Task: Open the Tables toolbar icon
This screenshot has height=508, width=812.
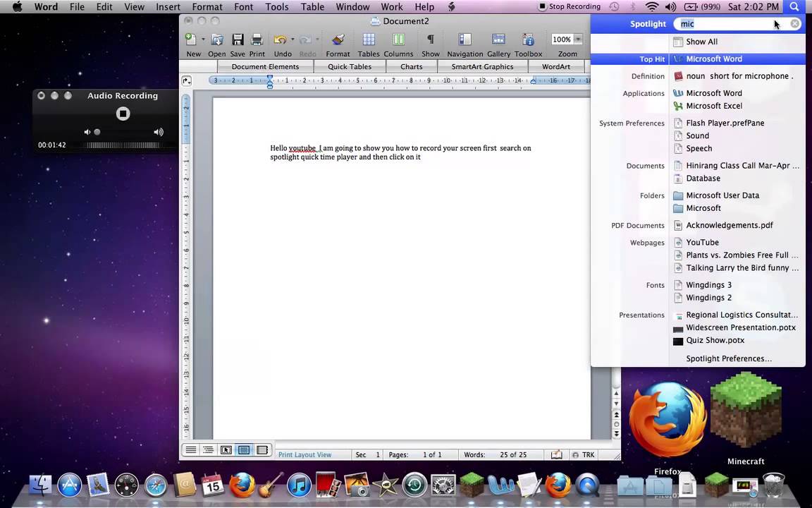Action: (369, 40)
